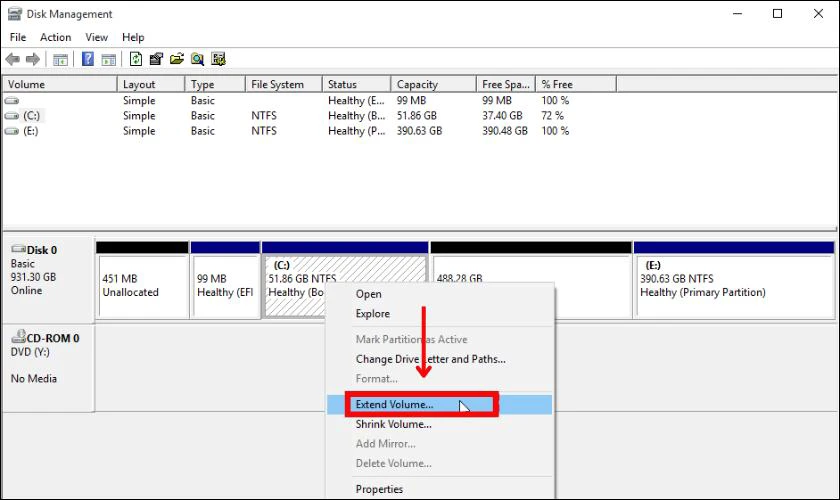This screenshot has height=500, width=840.
Task: Open Help via the blue question-mark icon
Action: [x=88, y=59]
